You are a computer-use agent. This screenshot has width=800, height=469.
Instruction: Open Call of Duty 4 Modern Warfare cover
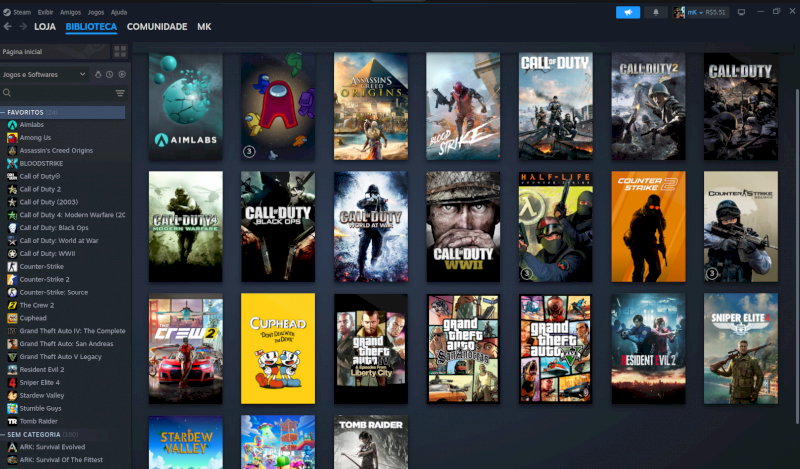186,227
